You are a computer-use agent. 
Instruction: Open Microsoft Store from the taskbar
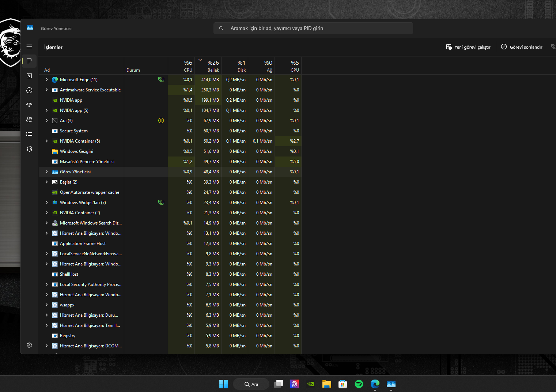[x=343, y=384]
